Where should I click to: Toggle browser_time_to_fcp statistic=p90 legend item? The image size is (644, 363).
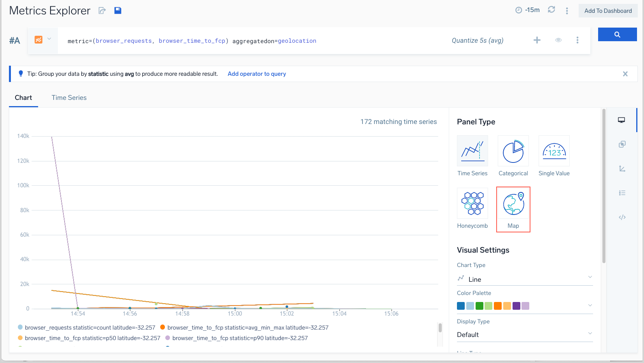coord(236,338)
